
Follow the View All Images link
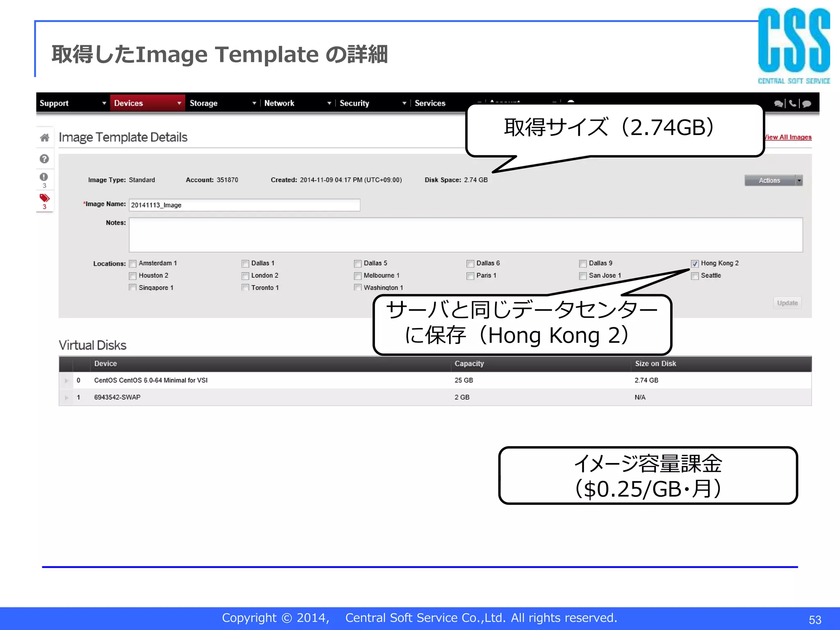787,137
